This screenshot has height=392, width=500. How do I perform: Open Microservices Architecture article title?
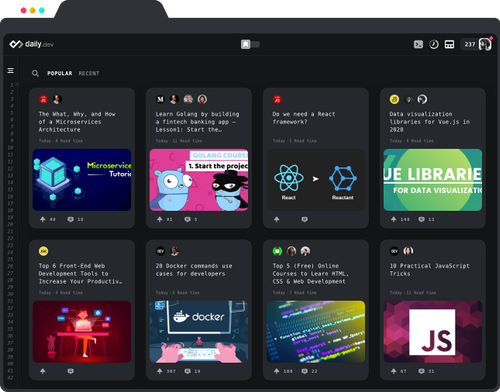tap(77, 122)
